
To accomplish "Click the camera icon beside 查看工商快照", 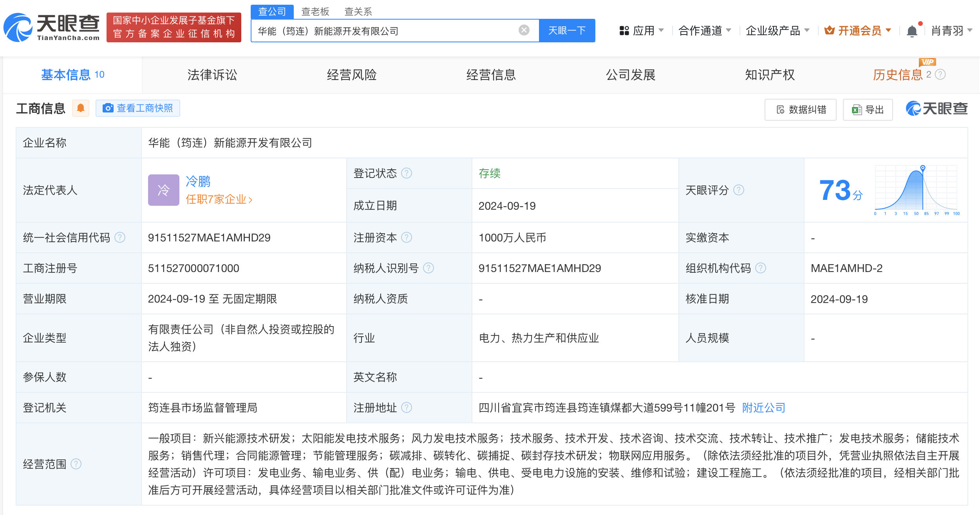I will tap(107, 108).
